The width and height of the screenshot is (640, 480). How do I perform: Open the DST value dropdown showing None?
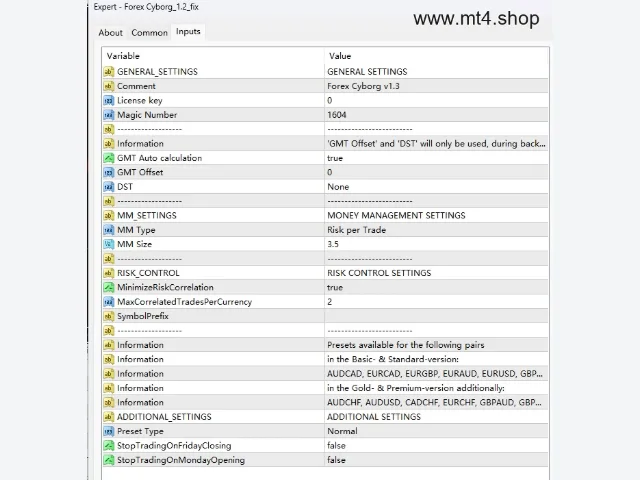436,187
